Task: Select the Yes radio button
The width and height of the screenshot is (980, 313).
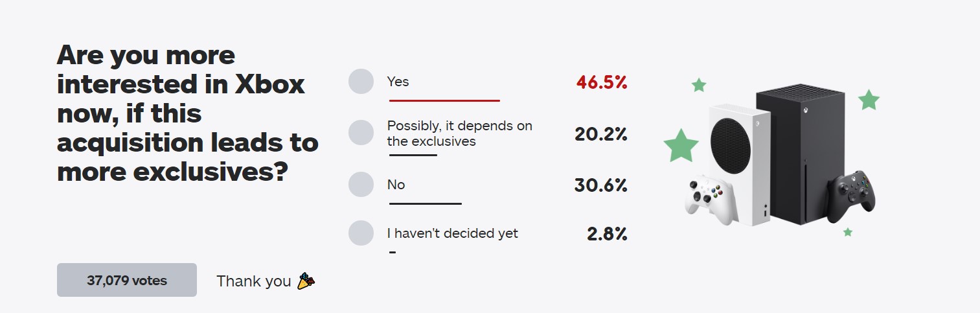Action: 361,82
